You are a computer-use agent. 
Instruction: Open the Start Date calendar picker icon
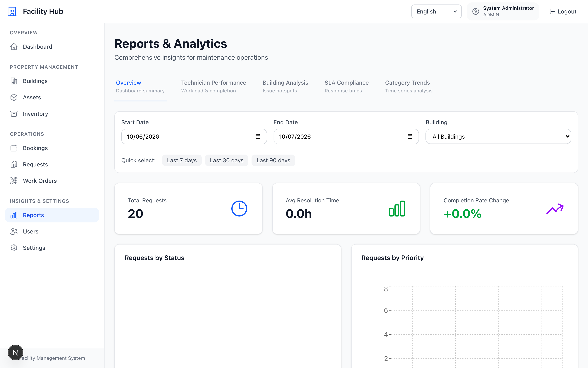(x=258, y=136)
